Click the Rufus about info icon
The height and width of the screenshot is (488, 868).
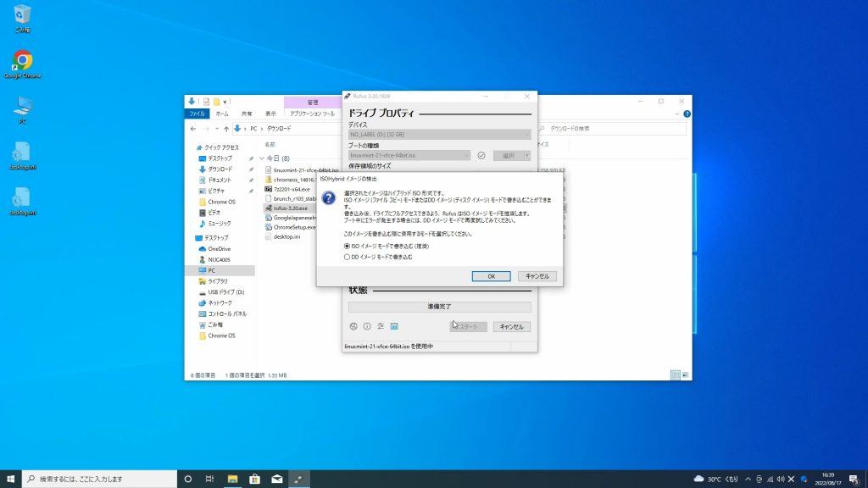[367, 326]
